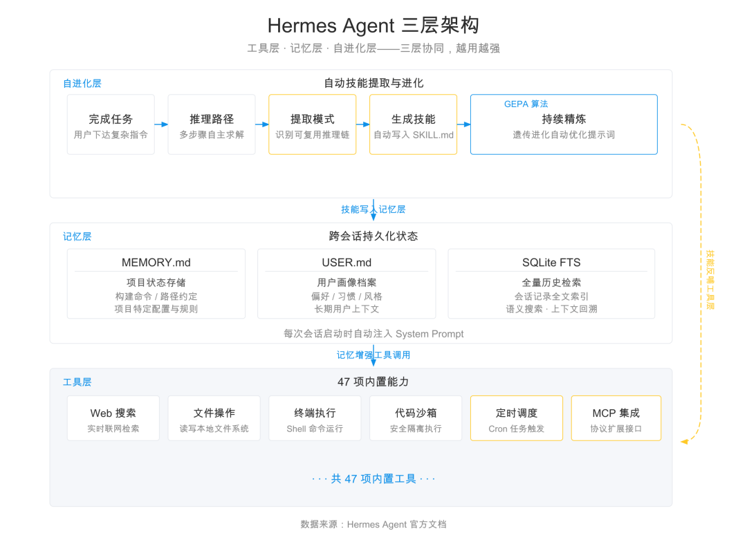Image resolution: width=747 pixels, height=560 pixels.
Task: Click the MEMORY.md card
Action: (156, 283)
